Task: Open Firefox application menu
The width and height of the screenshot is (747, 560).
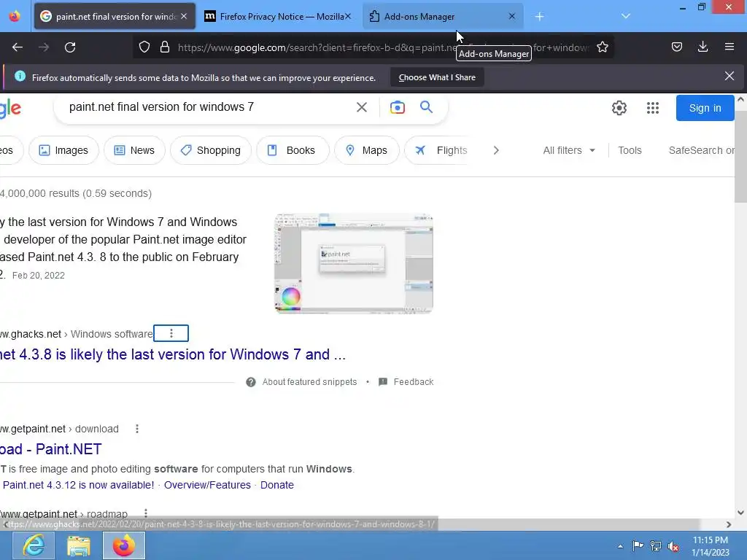Action: click(x=729, y=47)
